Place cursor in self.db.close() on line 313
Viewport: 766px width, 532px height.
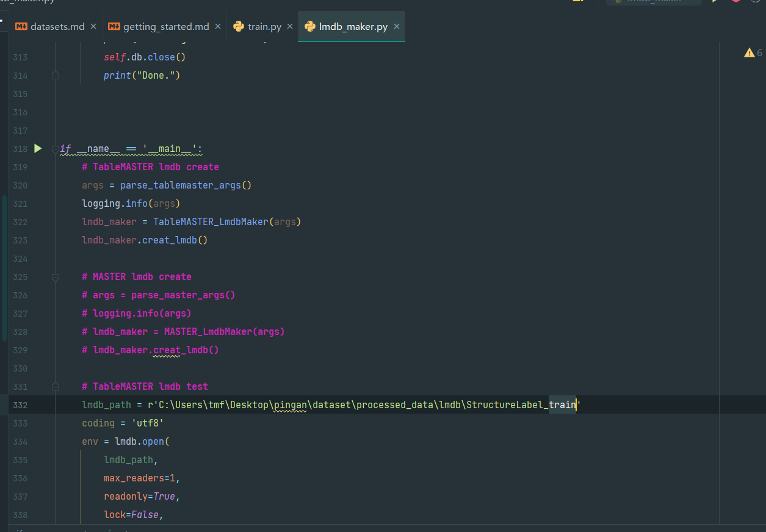pyautogui.click(x=144, y=57)
